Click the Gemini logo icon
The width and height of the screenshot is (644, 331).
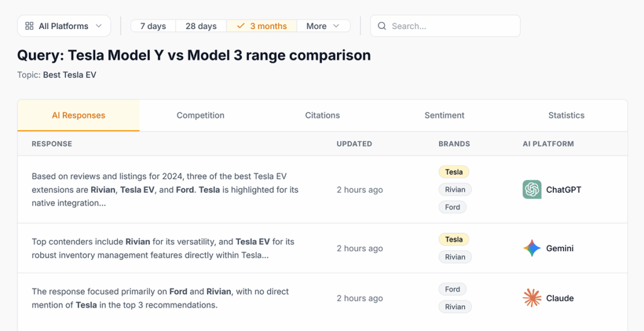[532, 248]
